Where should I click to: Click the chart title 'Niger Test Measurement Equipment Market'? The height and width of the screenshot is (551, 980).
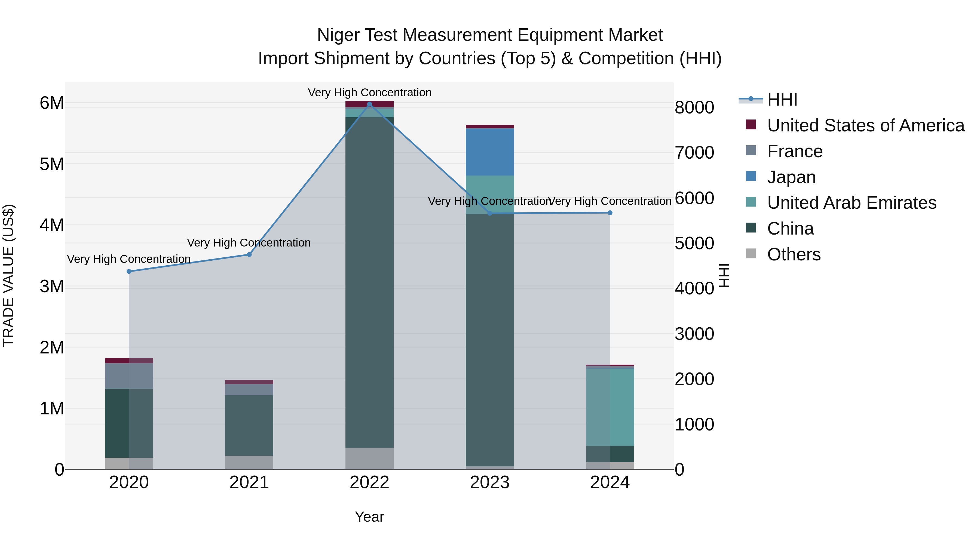[490, 35]
